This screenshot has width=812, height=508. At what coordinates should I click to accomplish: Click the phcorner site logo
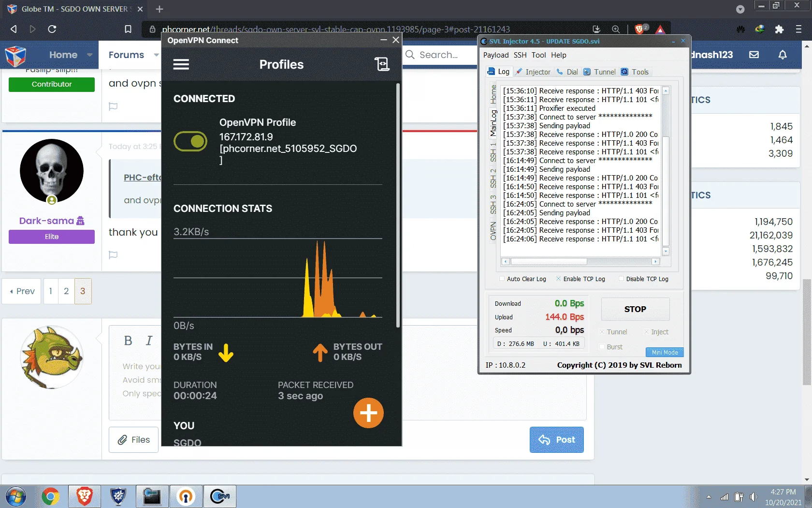point(15,56)
